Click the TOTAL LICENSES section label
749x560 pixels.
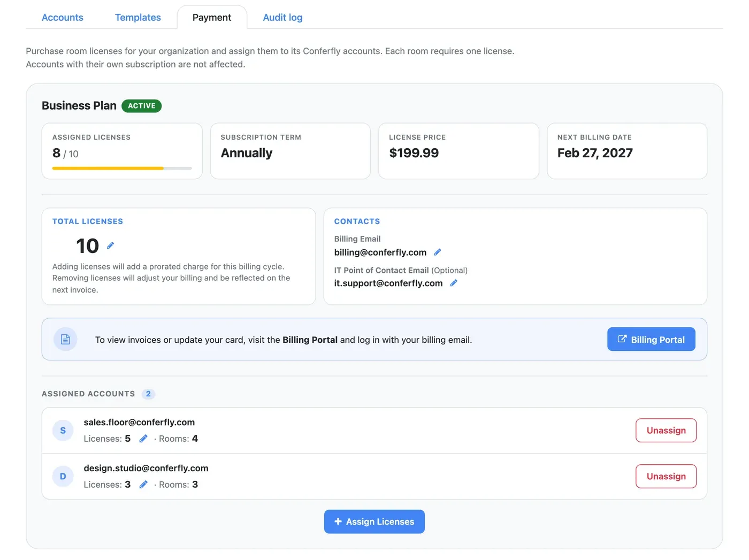[x=88, y=221]
